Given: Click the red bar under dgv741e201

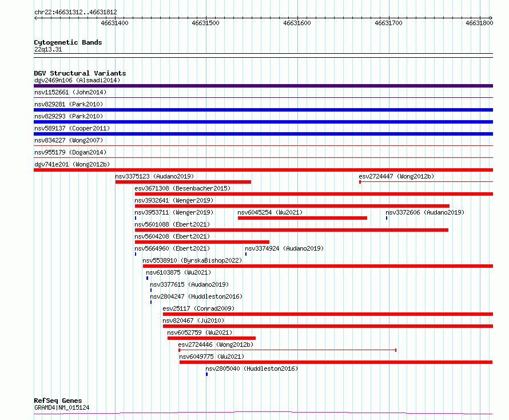Looking at the screenshot, I should 263,170.
